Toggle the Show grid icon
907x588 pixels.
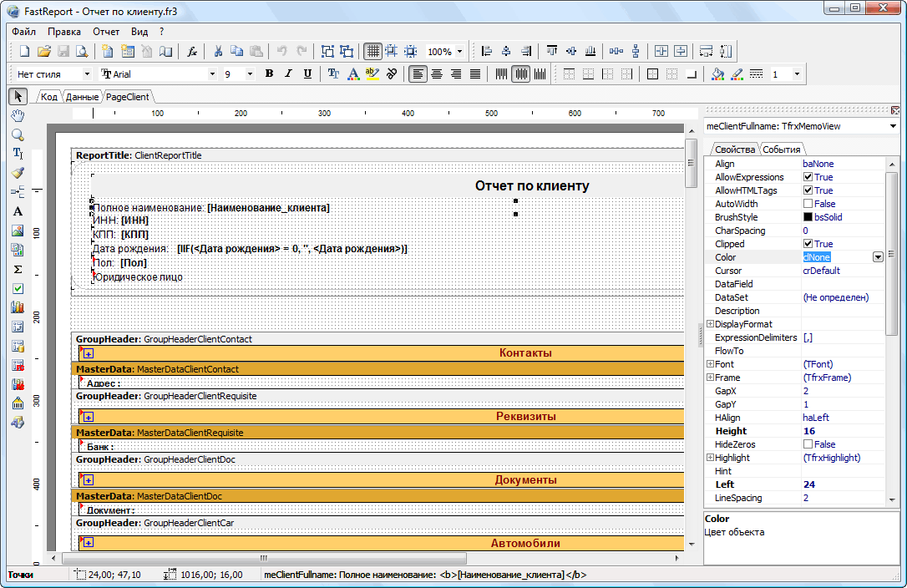tap(373, 52)
